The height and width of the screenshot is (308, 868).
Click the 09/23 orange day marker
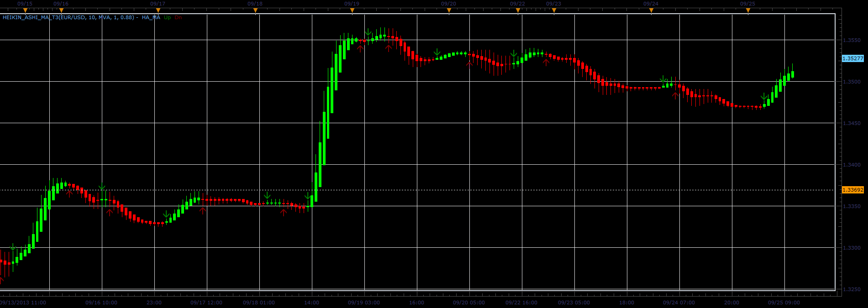click(x=554, y=10)
